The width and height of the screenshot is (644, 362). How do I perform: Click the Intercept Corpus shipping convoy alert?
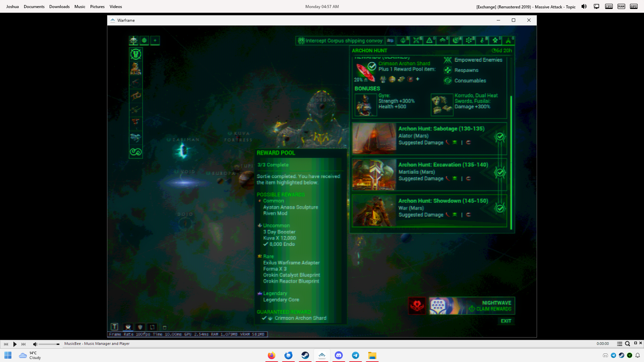pyautogui.click(x=340, y=41)
